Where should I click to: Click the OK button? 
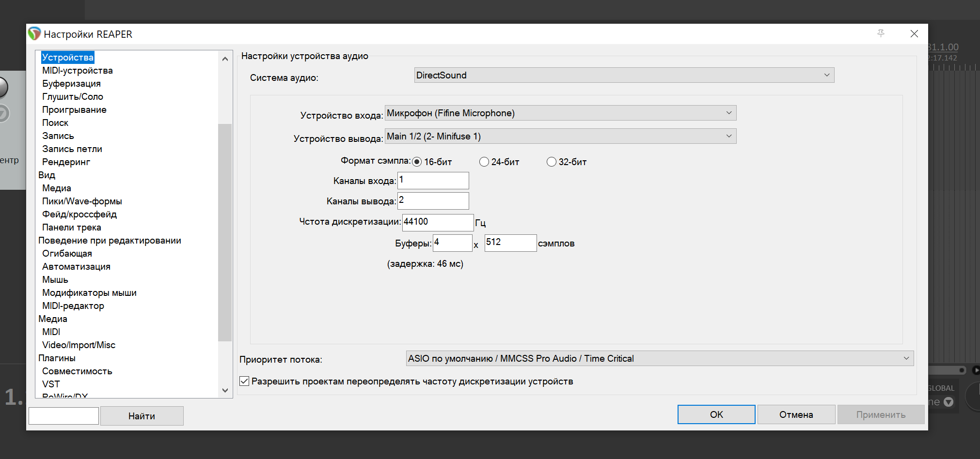tap(716, 414)
